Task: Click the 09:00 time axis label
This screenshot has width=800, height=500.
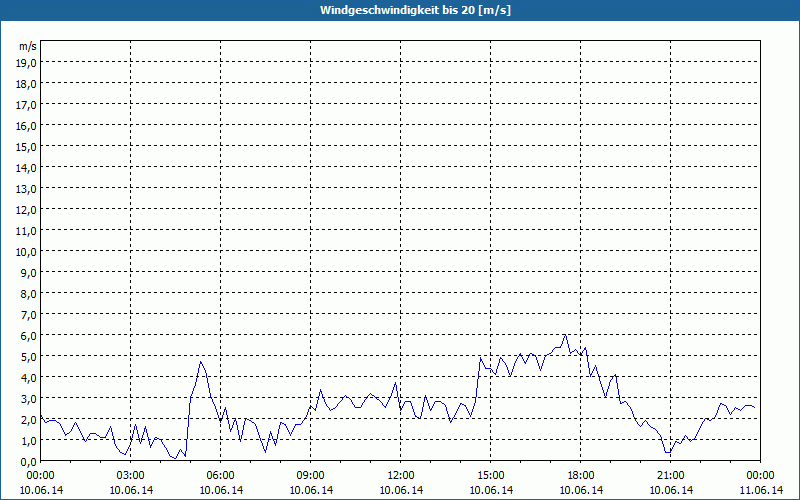Action: [310, 476]
